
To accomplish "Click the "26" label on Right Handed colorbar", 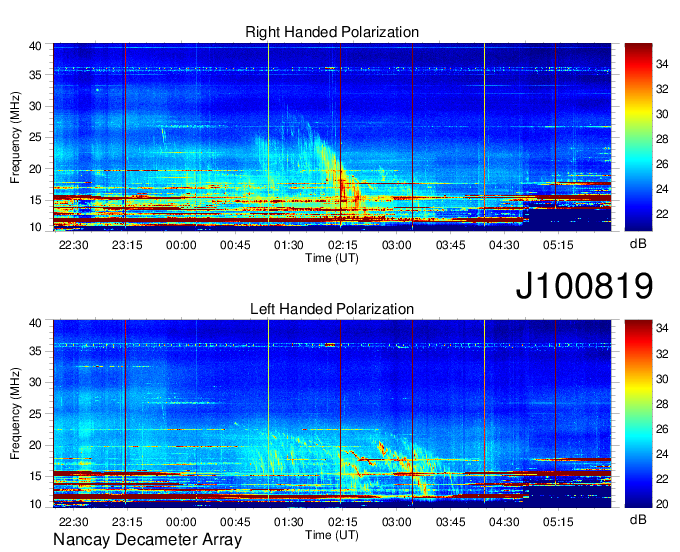I will tap(662, 164).
